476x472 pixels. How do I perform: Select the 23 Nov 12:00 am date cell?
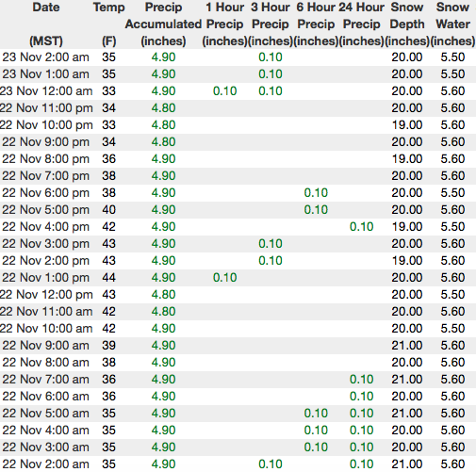pyautogui.click(x=46, y=91)
